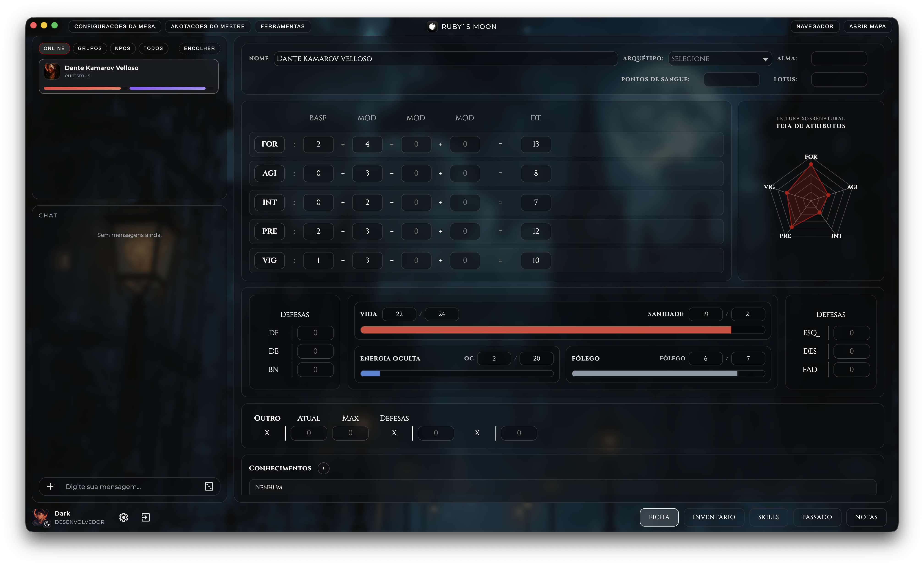924x566 pixels.
Task: Click the Navegador button
Action: point(815,26)
